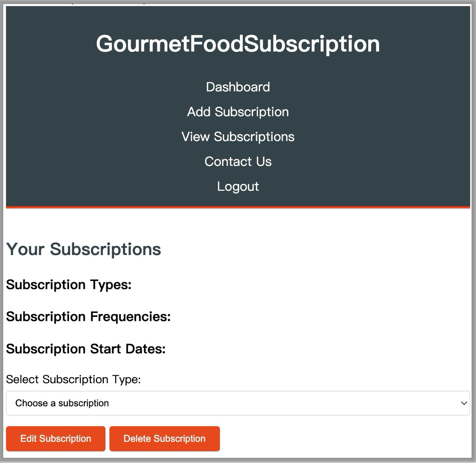Click the Select Subscription Type label
476x463 pixels.
73,379
